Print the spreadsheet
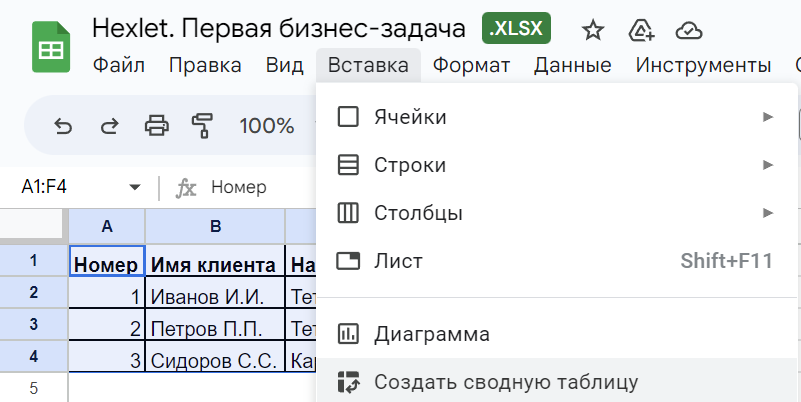This screenshot has width=801, height=402. [156, 126]
